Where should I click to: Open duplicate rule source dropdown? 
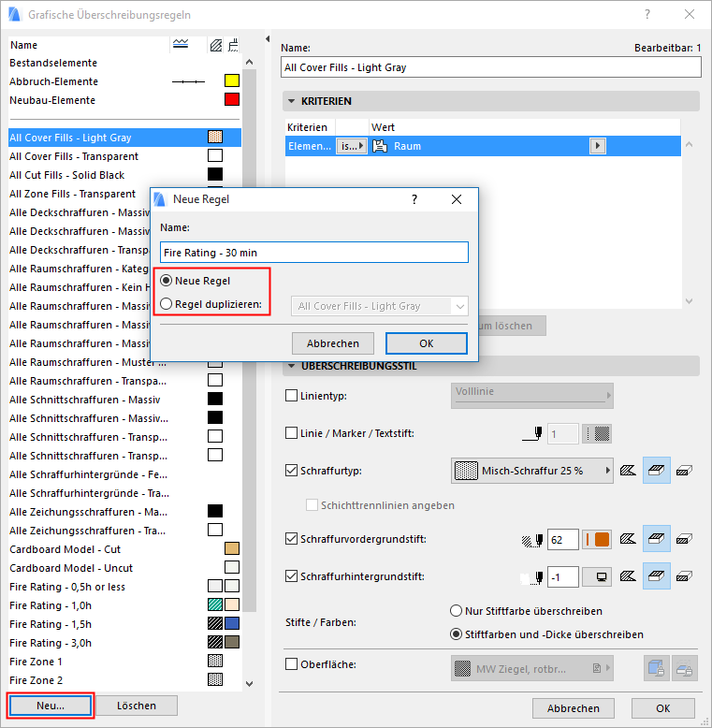(x=379, y=306)
